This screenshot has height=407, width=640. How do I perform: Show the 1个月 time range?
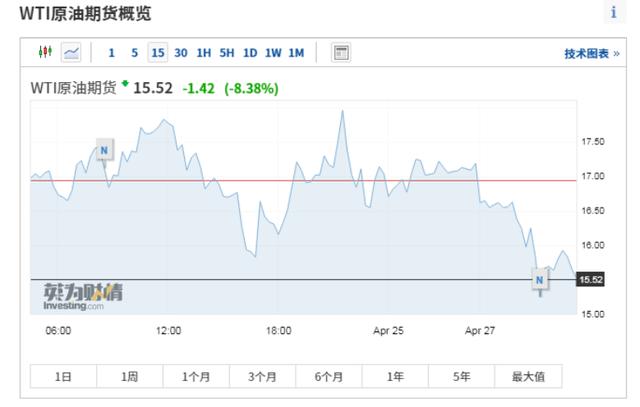pos(196,376)
